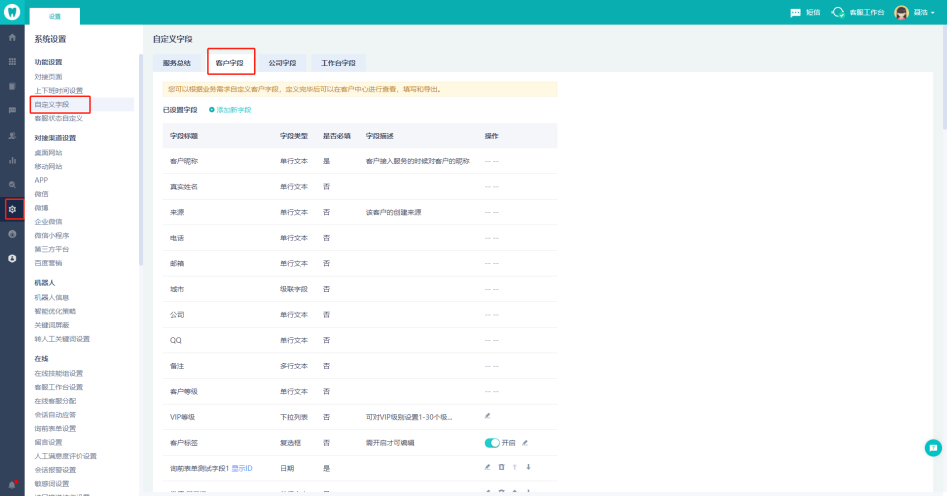Open 微博 in sidebar
947x496 pixels.
(41, 208)
